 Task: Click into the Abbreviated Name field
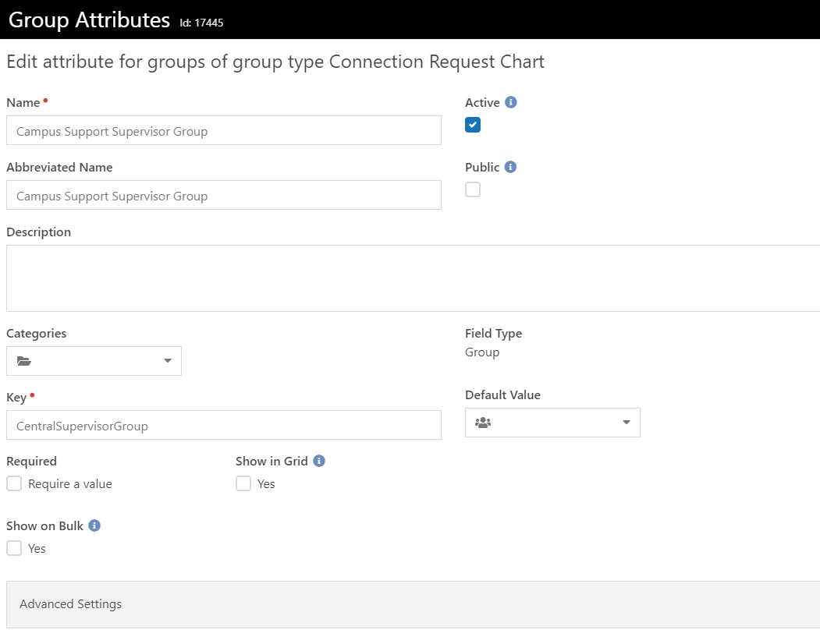224,195
